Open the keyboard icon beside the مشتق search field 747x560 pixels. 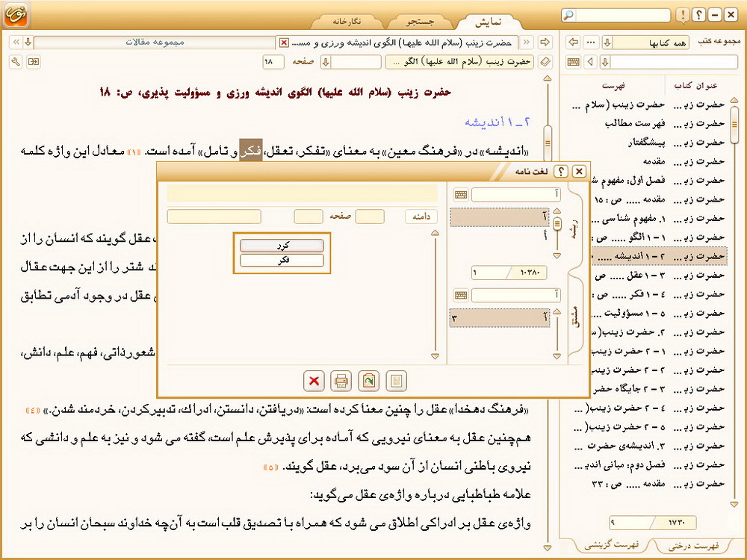(461, 296)
